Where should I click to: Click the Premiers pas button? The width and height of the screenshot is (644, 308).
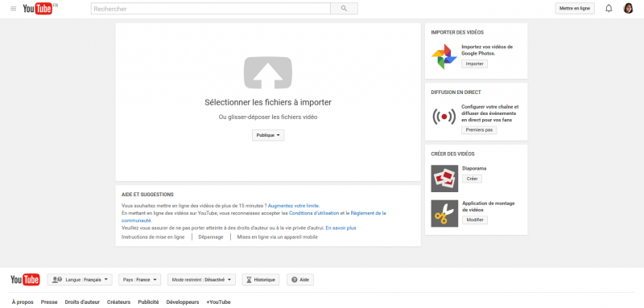(x=479, y=130)
